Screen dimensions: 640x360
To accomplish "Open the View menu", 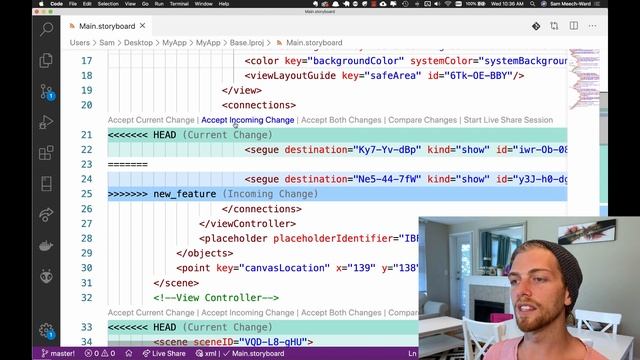I will click(130, 4).
